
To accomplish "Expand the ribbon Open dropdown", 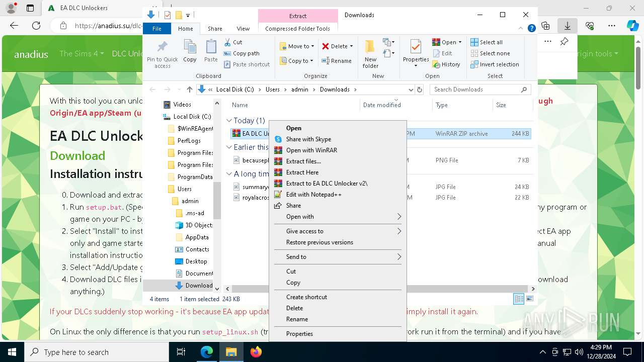I will (x=447, y=42).
